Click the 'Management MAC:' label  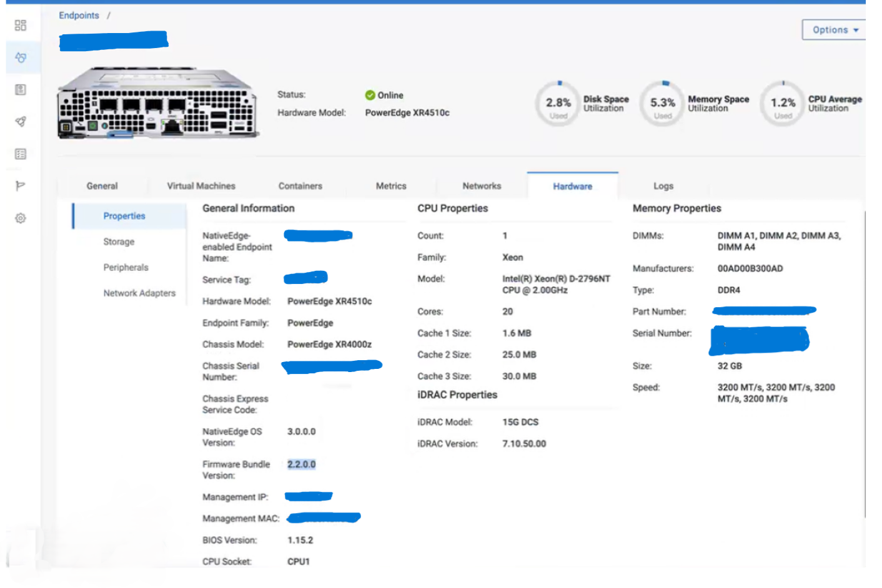(x=241, y=519)
